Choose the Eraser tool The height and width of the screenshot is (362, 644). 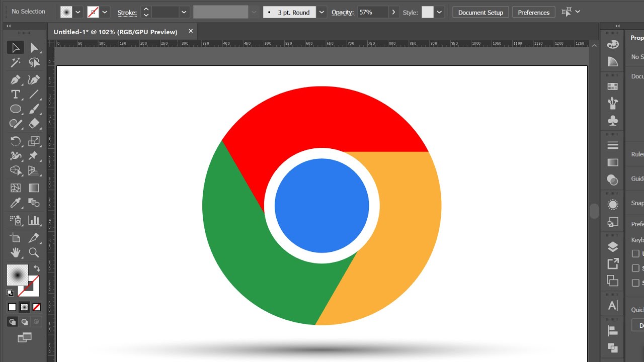point(34,124)
